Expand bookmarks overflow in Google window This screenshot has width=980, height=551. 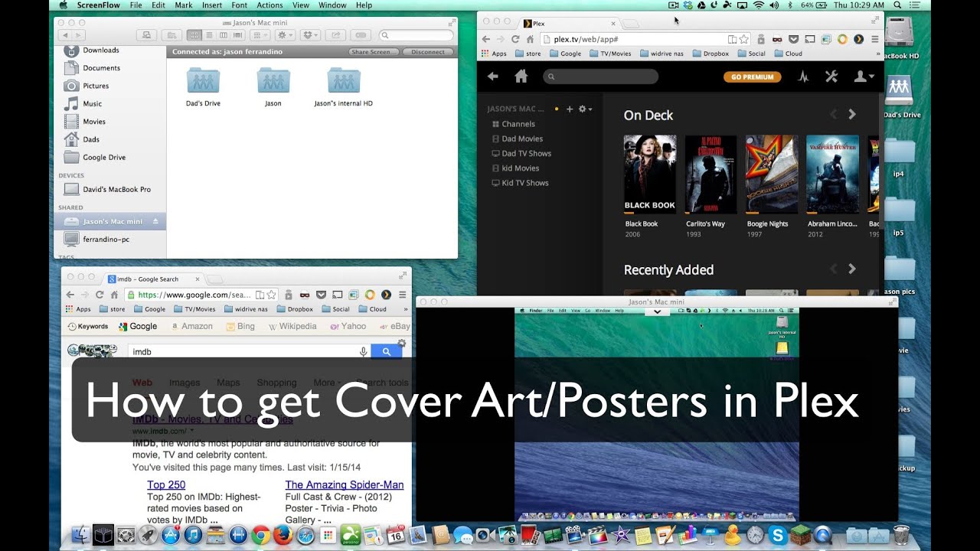(x=406, y=309)
